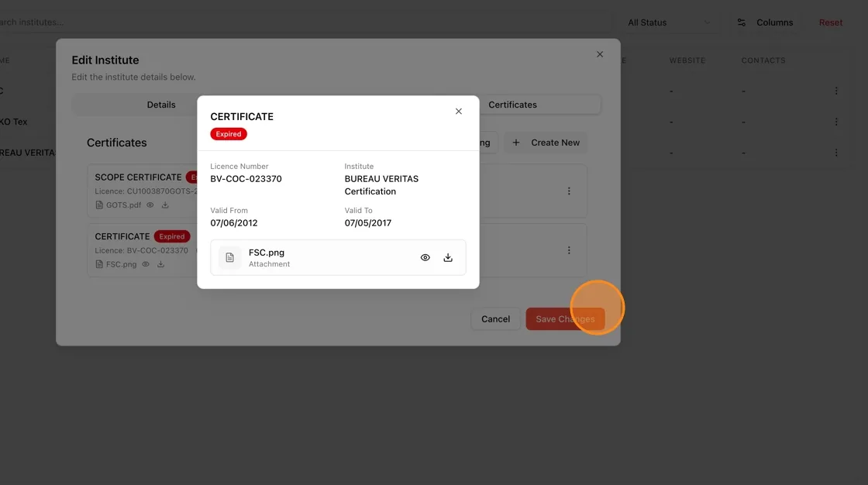This screenshot has width=868, height=485.
Task: Click Valid To date 07/05/2017
Action: pyautogui.click(x=367, y=223)
